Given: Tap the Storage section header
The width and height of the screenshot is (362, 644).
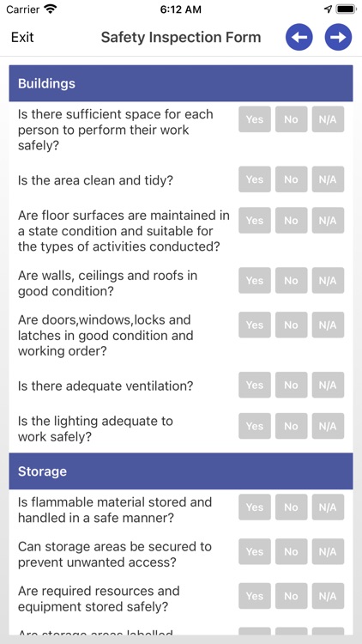Looking at the screenshot, I should tap(181, 471).
